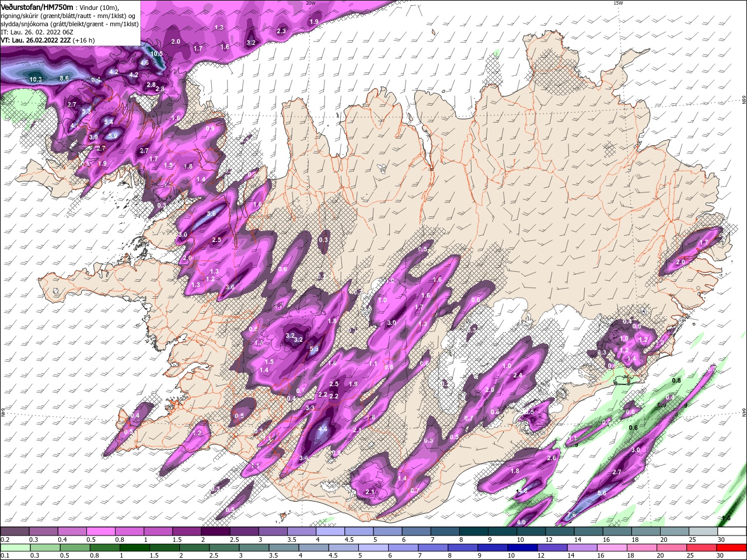747x560 pixels.
Task: Click the 5.4 value in the Westfjords
Action: [x=109, y=122]
